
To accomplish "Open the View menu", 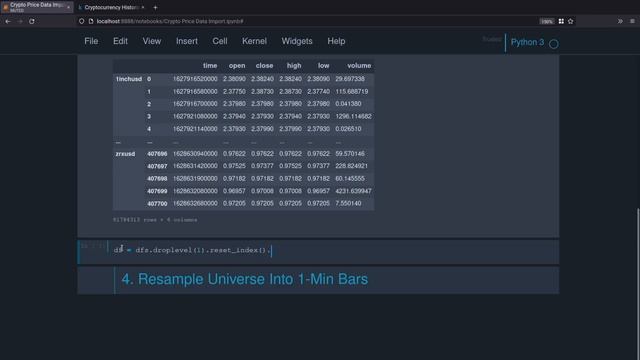I will [152, 41].
